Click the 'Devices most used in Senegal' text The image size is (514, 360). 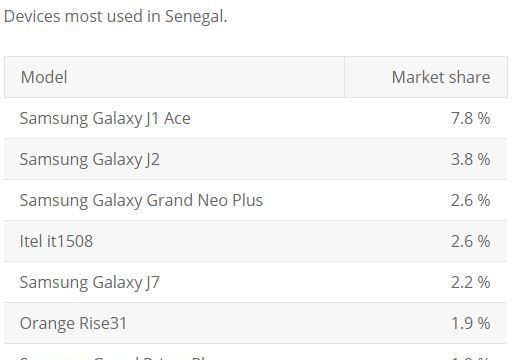(x=115, y=16)
